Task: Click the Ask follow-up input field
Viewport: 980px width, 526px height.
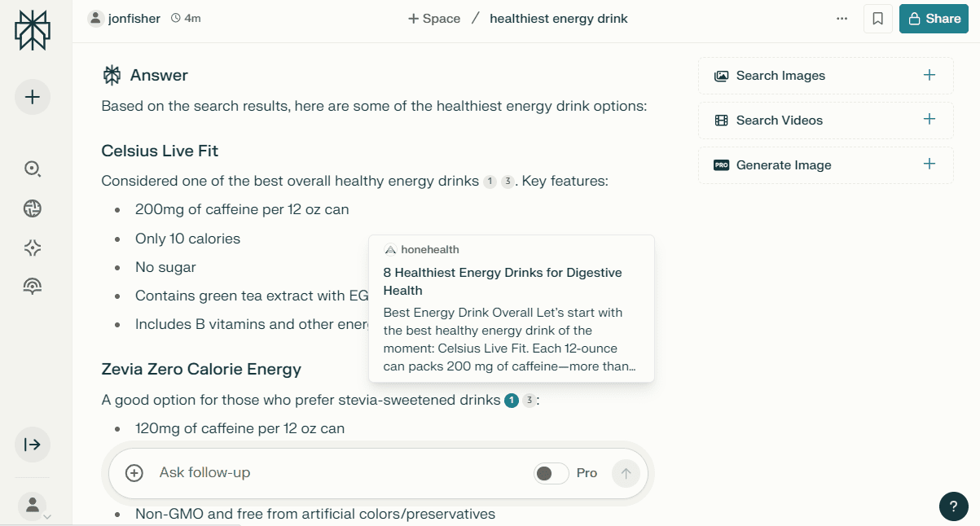Action: coord(326,473)
